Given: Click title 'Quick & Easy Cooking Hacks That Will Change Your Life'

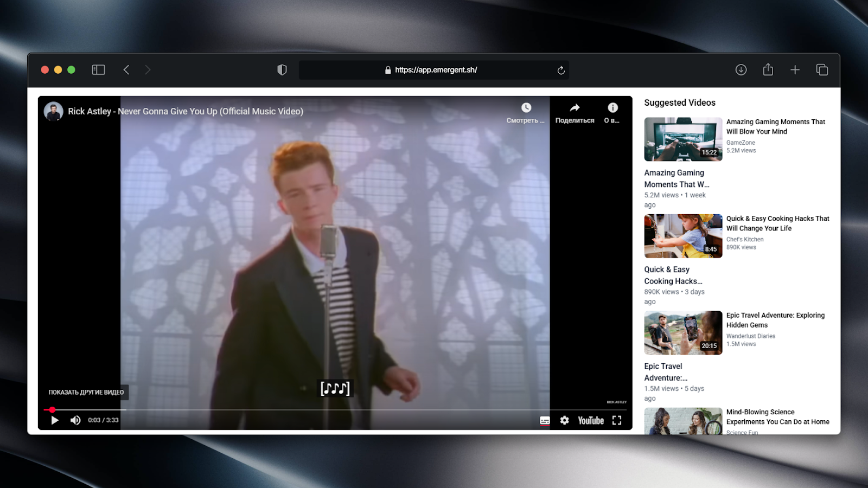Looking at the screenshot, I should (778, 223).
